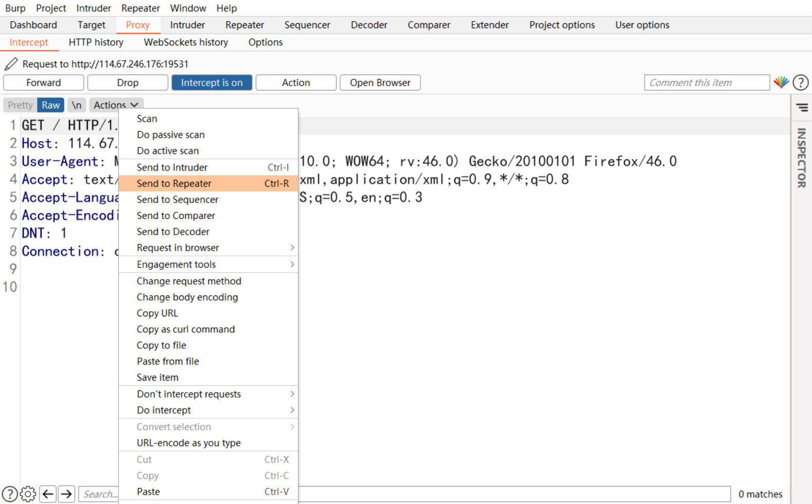Switch to the Repeater tool tab
812x504 pixels.
coord(245,25)
